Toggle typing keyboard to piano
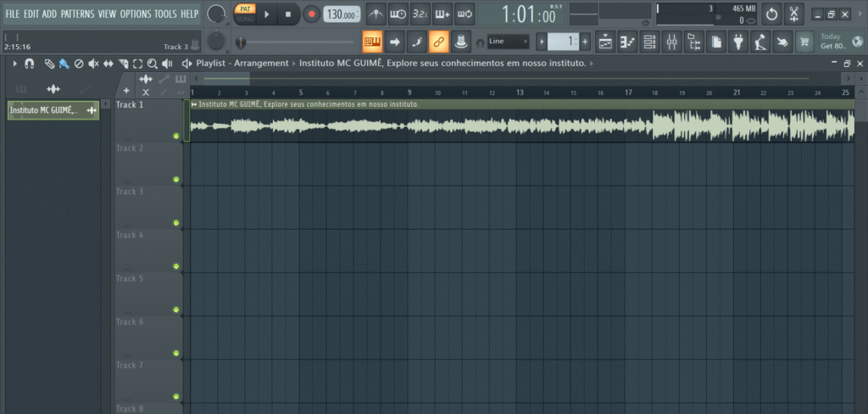The image size is (868, 414). [373, 42]
